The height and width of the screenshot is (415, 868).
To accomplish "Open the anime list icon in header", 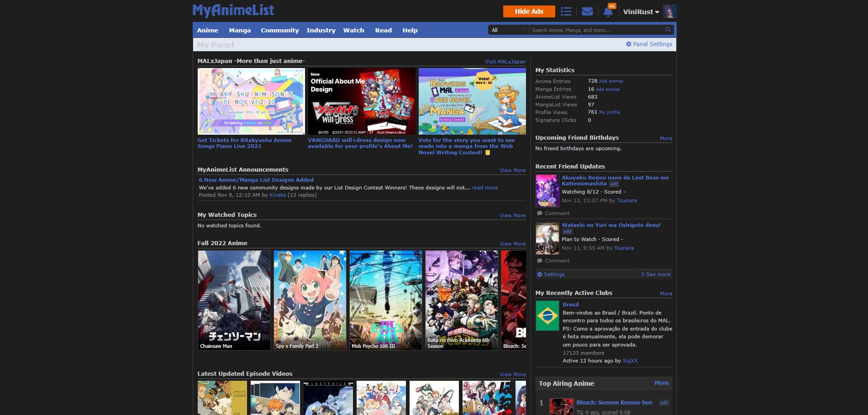I will coord(566,11).
